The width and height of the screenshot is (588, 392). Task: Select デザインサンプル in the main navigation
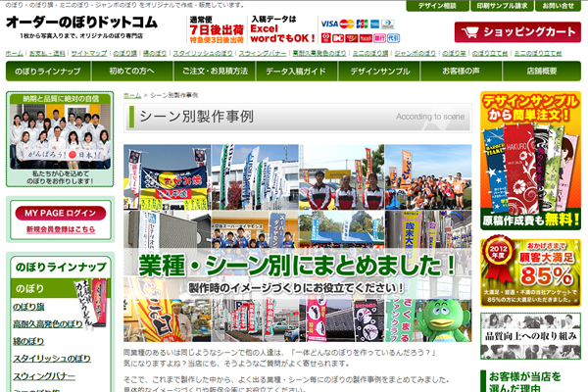tap(379, 72)
